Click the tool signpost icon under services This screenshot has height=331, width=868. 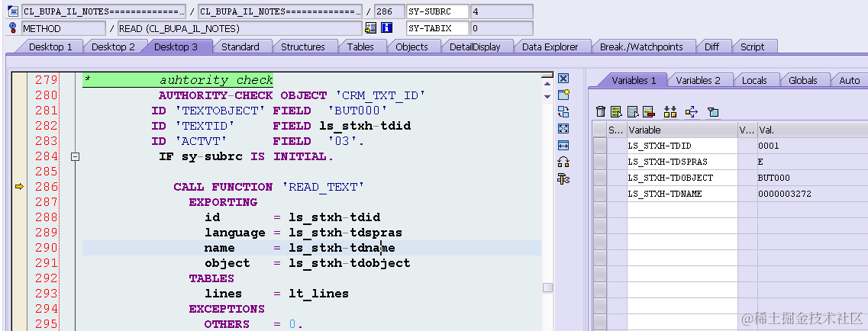(x=563, y=178)
